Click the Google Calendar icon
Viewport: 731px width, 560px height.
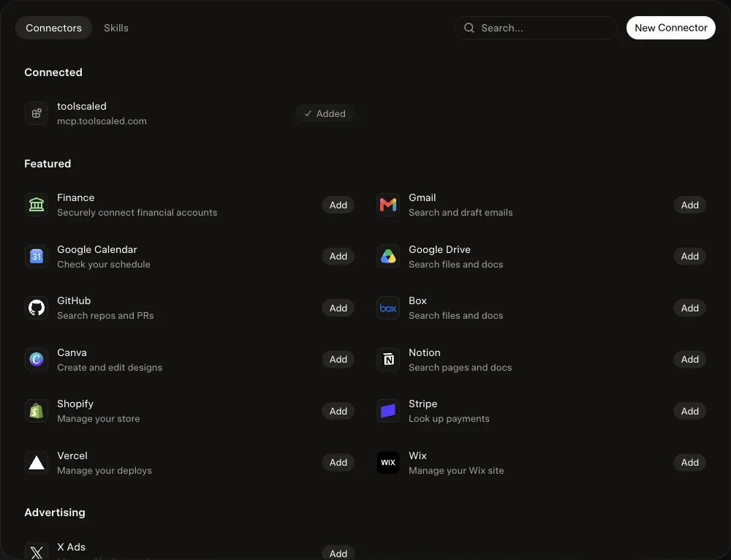(37, 257)
